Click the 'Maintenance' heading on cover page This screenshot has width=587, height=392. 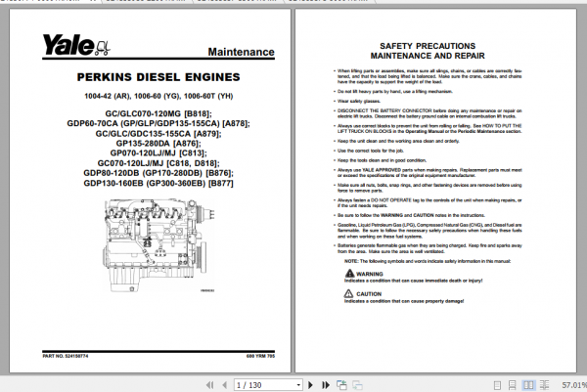241,52
